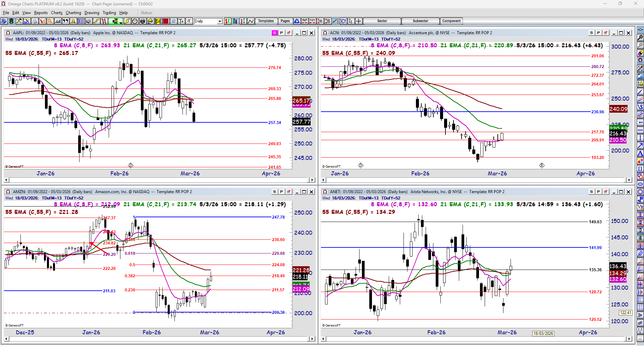Toggle the S button on AMZN chart

(x=274, y=192)
